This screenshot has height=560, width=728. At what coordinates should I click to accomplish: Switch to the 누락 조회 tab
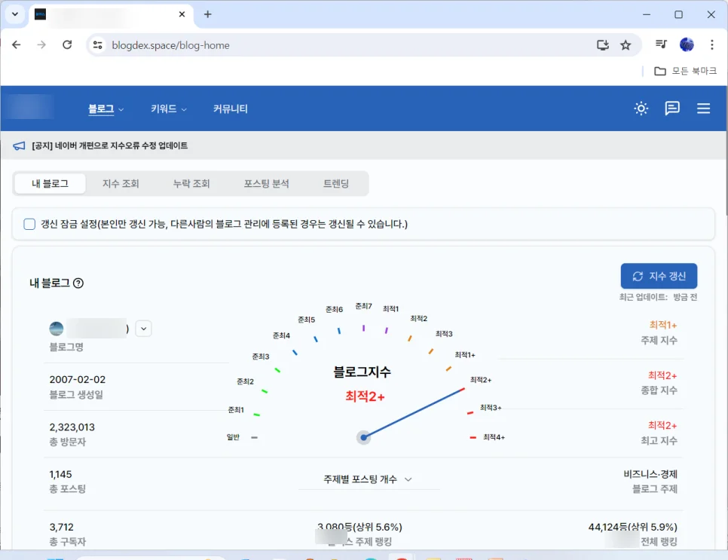(x=191, y=183)
